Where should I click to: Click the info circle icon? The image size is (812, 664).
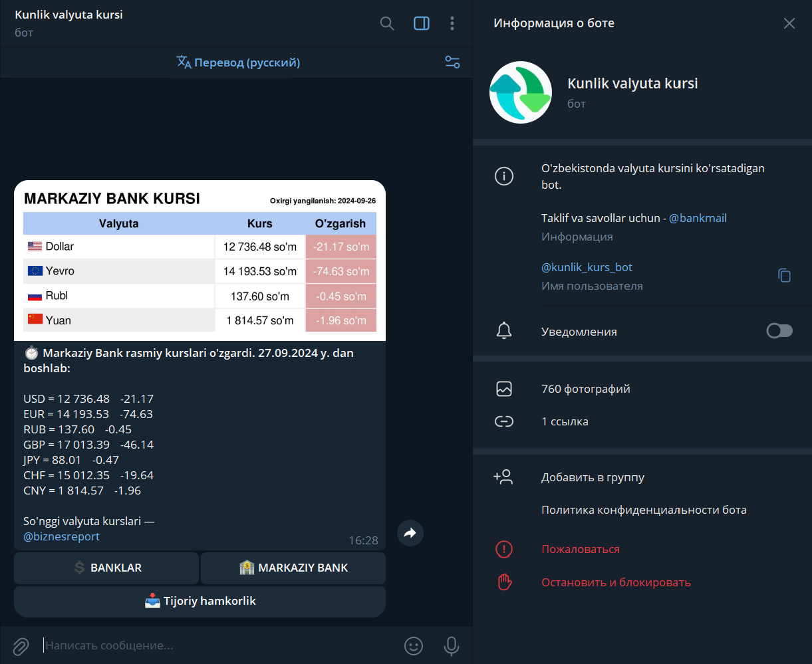point(504,176)
